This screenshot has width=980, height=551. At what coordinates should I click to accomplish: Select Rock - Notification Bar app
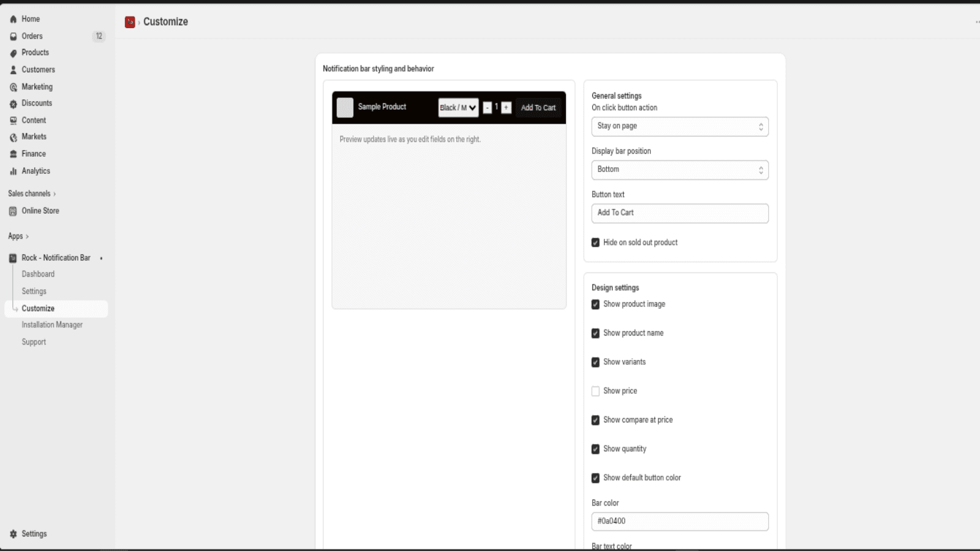pos(56,258)
